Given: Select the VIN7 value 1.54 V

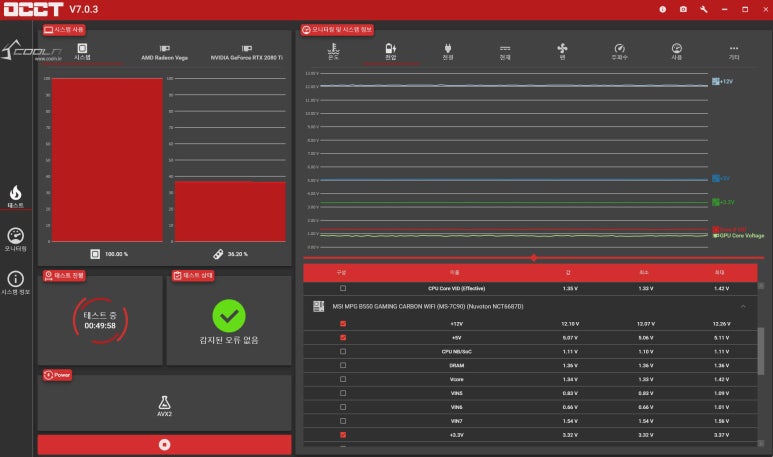Looking at the screenshot, I should pos(570,421).
